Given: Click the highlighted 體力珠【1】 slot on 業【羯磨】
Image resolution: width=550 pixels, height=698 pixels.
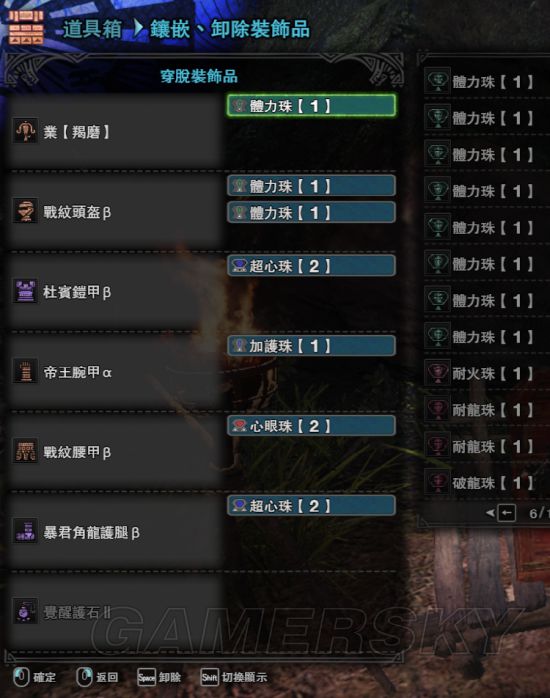Looking at the screenshot, I should pyautogui.click(x=311, y=106).
